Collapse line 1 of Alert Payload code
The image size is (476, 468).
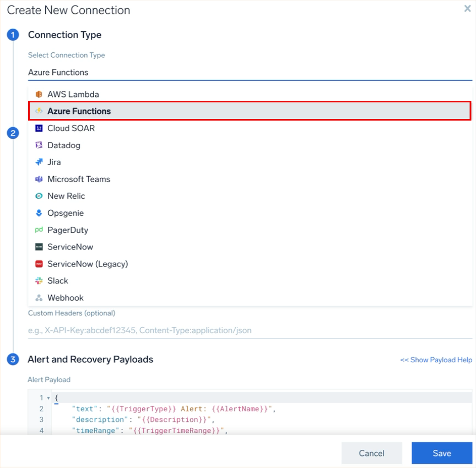point(48,398)
